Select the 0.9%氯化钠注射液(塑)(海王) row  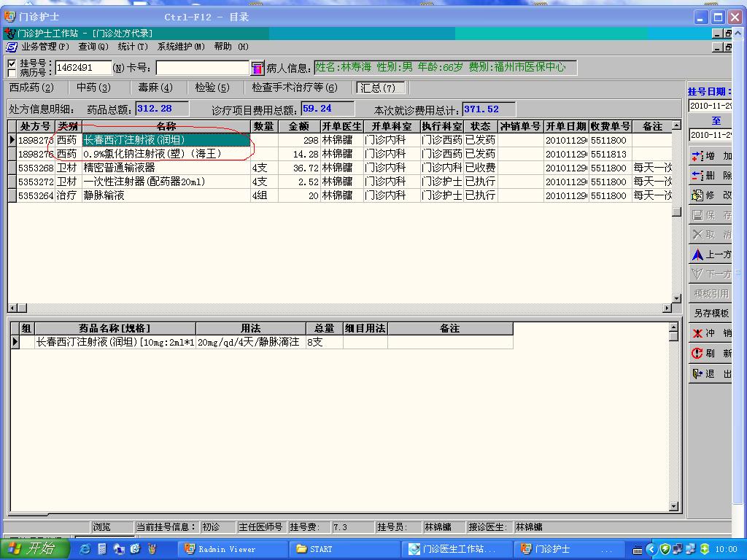tap(340, 154)
